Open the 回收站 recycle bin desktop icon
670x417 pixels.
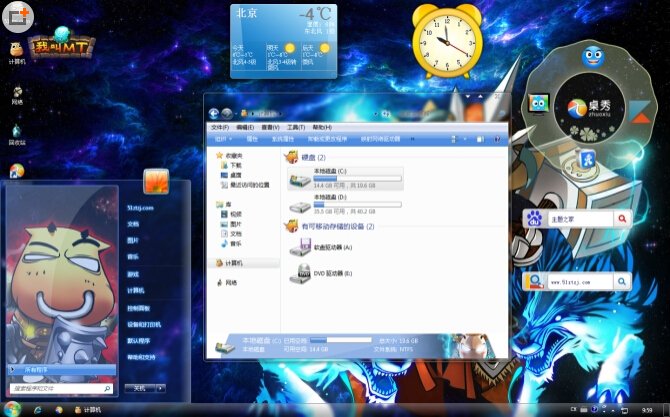pyautogui.click(x=17, y=135)
